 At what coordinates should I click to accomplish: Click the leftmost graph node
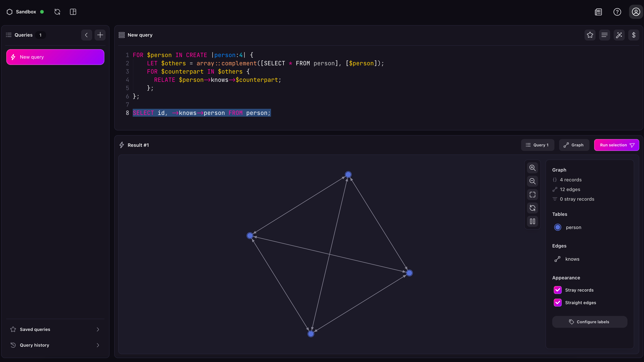click(250, 235)
